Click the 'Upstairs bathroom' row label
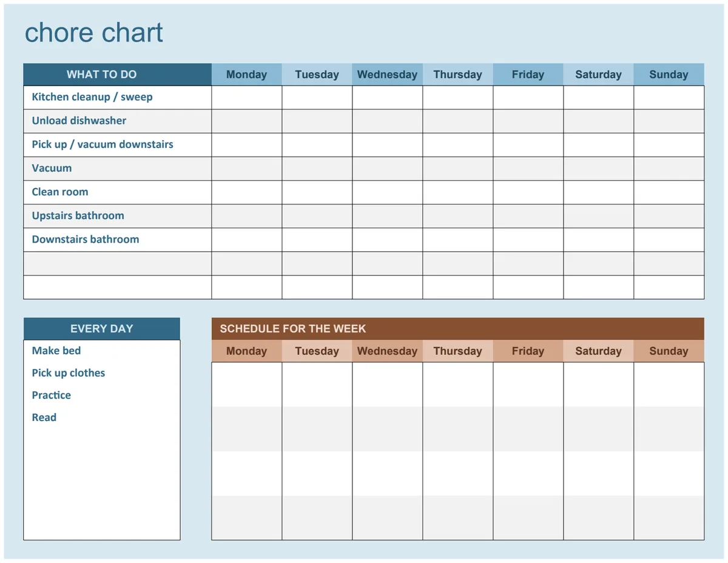Viewport: 728px width, 563px height. [x=78, y=215]
